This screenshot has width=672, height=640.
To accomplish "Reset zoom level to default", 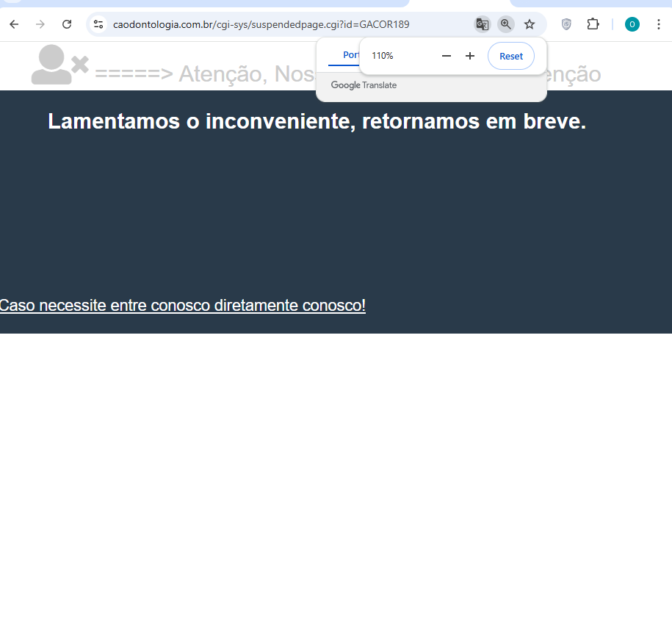I will pyautogui.click(x=511, y=56).
